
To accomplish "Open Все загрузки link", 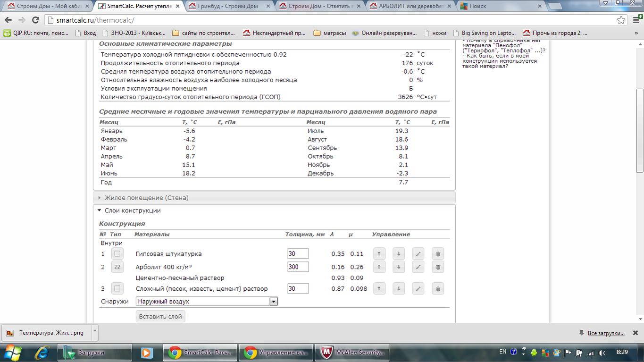I will pos(606,333).
